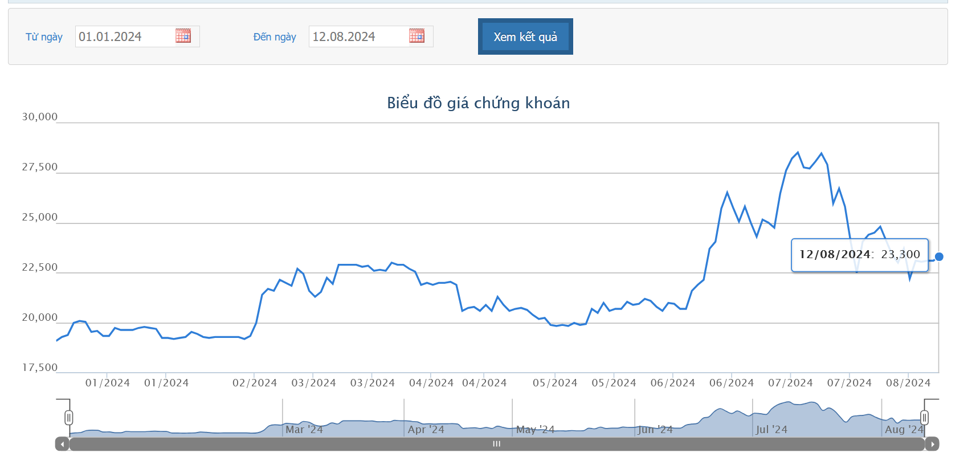Click the grip icon on the scrollbar thumb
Viewport: 980px width, 465px height.
coord(496,444)
